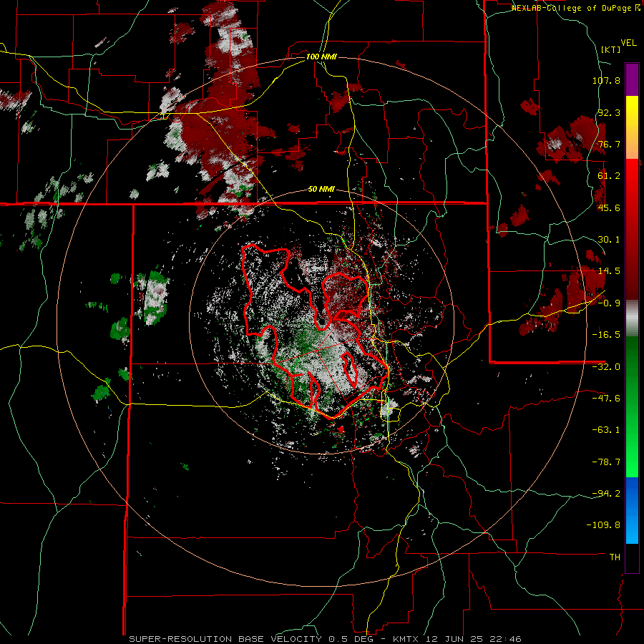Pick the yellow segment of the velocity color bar
Image resolution: width=644 pixels, height=644 pixels.
632,127
